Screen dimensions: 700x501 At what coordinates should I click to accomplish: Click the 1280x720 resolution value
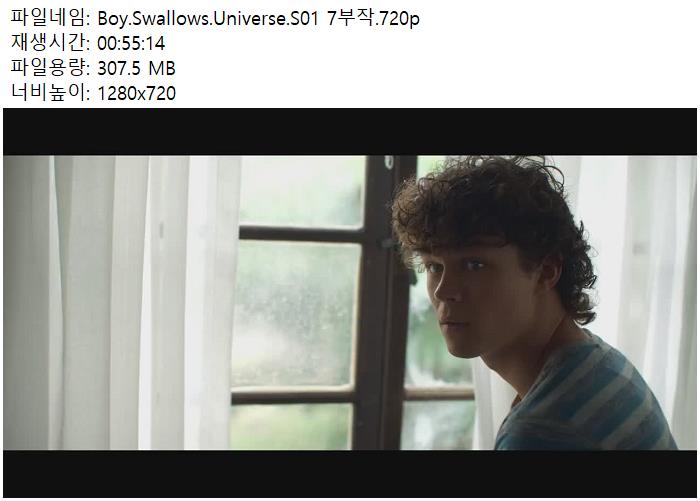136,94
